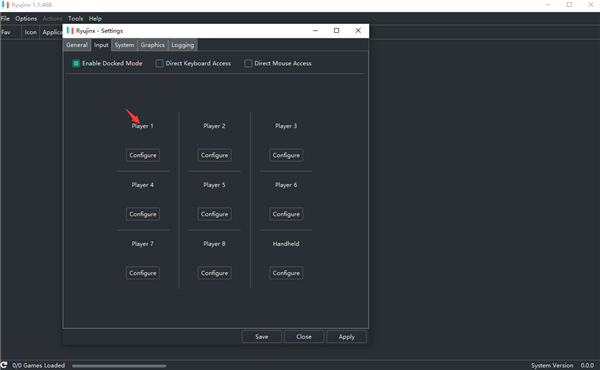The height and width of the screenshot is (370, 600).
Task: Configure Player 5 input
Action: [x=215, y=214]
